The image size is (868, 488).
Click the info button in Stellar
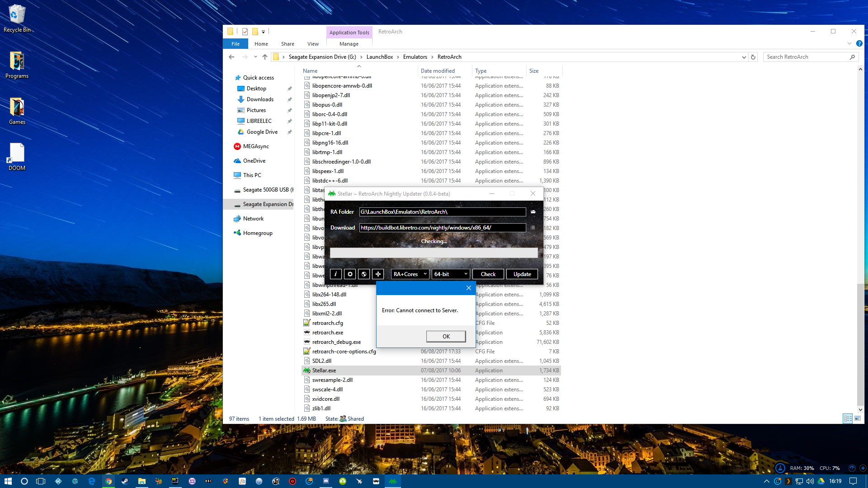pos(335,274)
